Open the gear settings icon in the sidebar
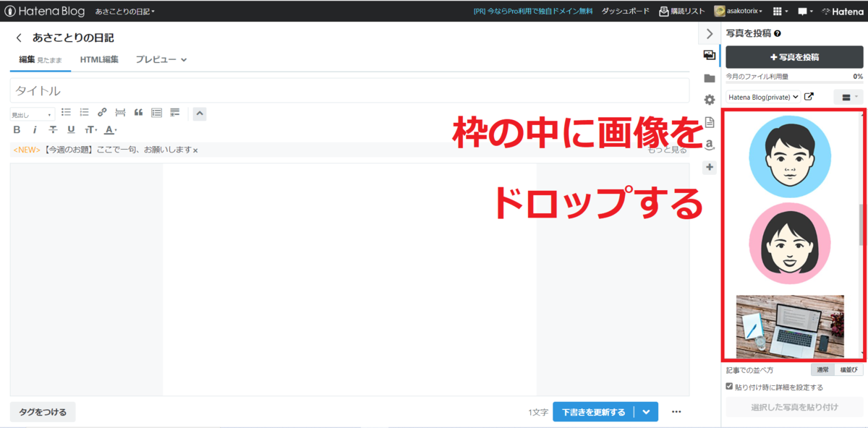868x428 pixels. tap(710, 96)
